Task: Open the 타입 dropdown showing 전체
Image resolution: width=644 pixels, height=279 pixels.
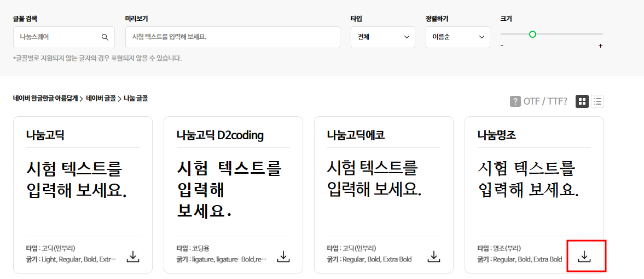Action: (x=383, y=37)
